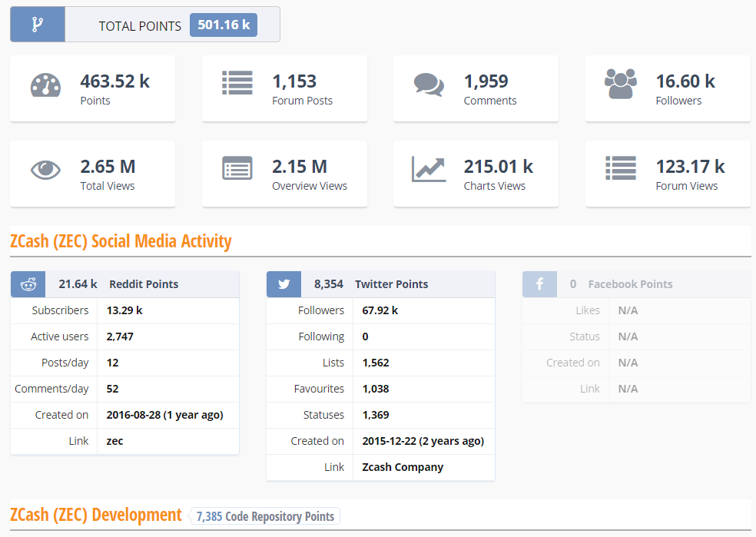Click the branch icon beside Total Points

(38, 24)
